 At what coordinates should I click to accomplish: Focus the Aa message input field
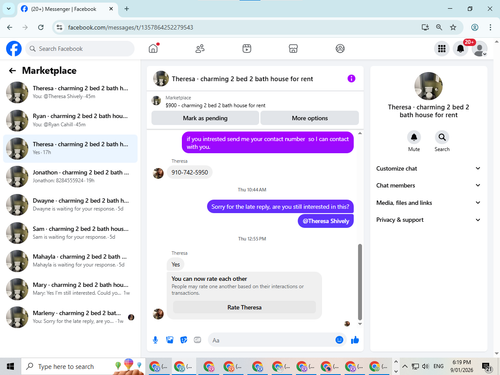(x=272, y=340)
